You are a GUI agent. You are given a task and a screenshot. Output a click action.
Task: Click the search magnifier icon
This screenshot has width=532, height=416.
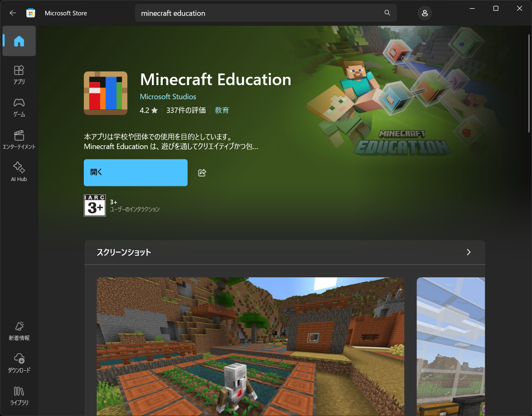coord(387,13)
